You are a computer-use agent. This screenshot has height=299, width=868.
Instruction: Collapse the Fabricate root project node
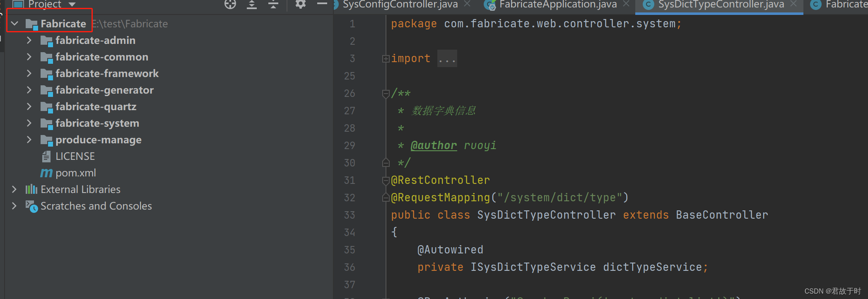15,24
